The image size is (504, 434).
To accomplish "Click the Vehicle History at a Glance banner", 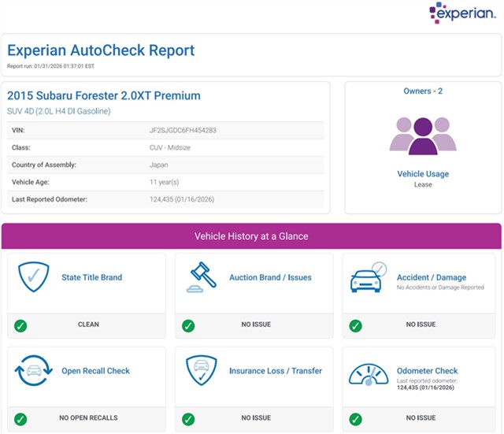I will (x=251, y=236).
